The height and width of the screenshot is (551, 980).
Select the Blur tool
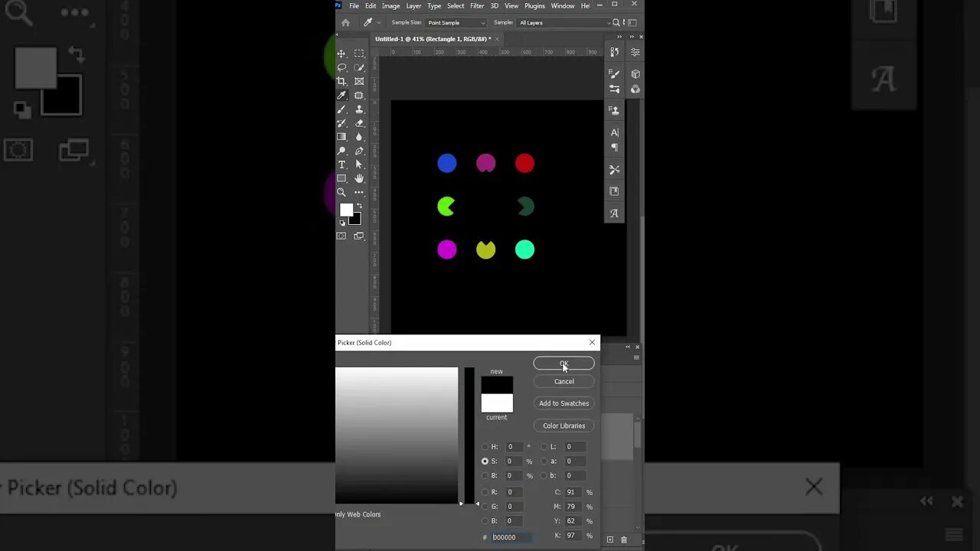pyautogui.click(x=359, y=137)
